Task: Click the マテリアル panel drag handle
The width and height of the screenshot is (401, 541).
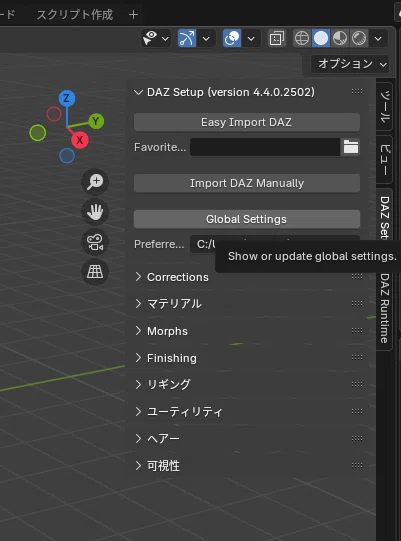Action: point(357,303)
